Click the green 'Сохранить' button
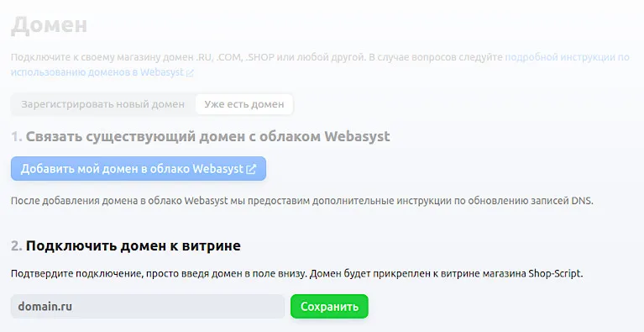Screen dimensions: 644x332 point(329,307)
